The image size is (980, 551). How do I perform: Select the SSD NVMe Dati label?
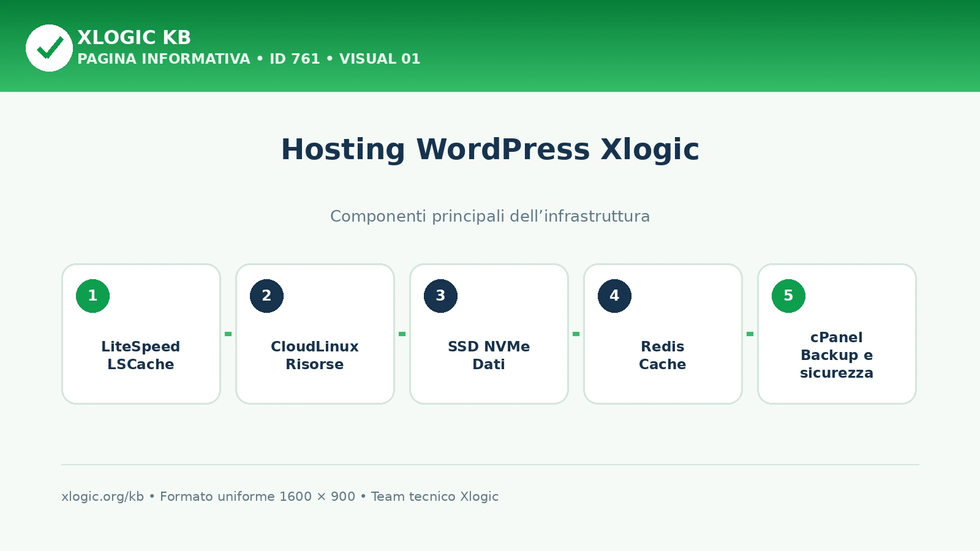[x=489, y=355]
